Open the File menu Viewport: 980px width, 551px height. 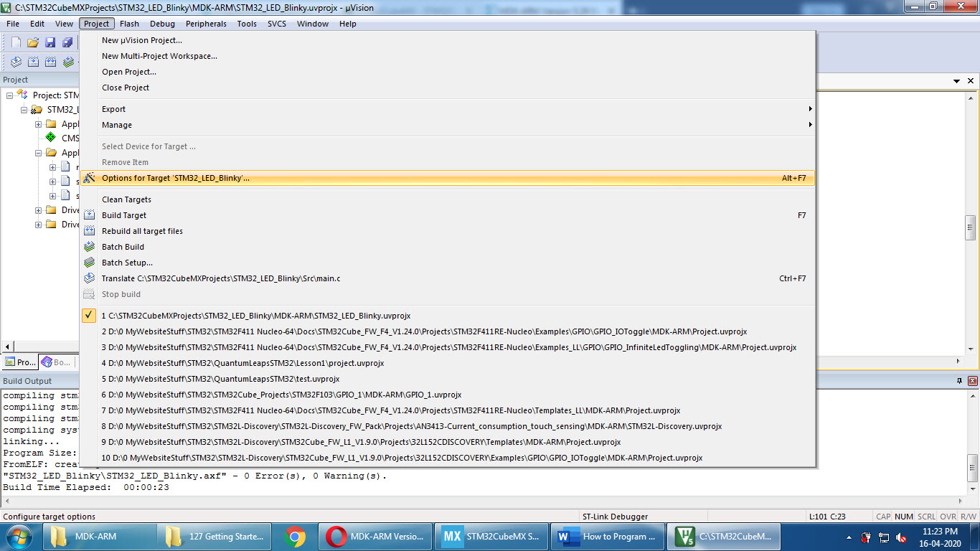pos(13,24)
